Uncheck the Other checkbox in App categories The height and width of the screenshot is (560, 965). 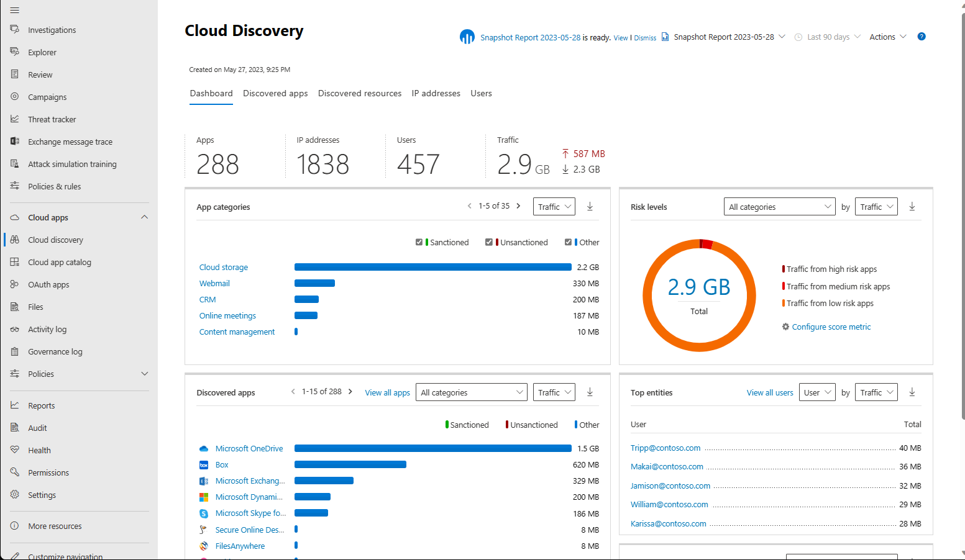click(x=568, y=242)
